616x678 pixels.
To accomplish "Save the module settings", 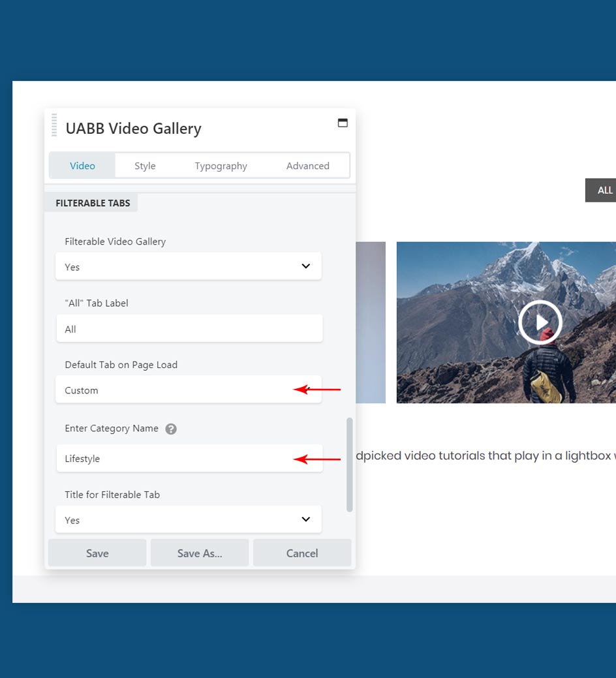I will [x=97, y=553].
